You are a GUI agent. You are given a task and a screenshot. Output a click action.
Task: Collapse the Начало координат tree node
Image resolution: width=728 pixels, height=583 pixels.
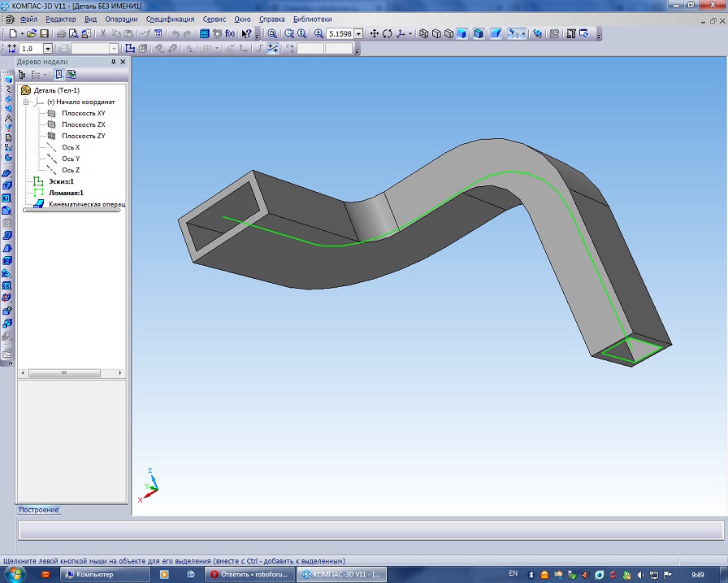coord(26,102)
